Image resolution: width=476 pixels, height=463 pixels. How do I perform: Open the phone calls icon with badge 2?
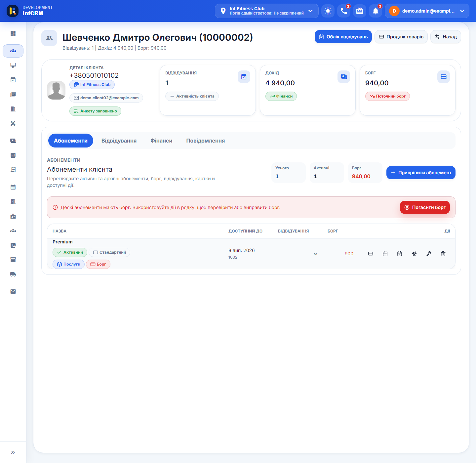pos(344,11)
